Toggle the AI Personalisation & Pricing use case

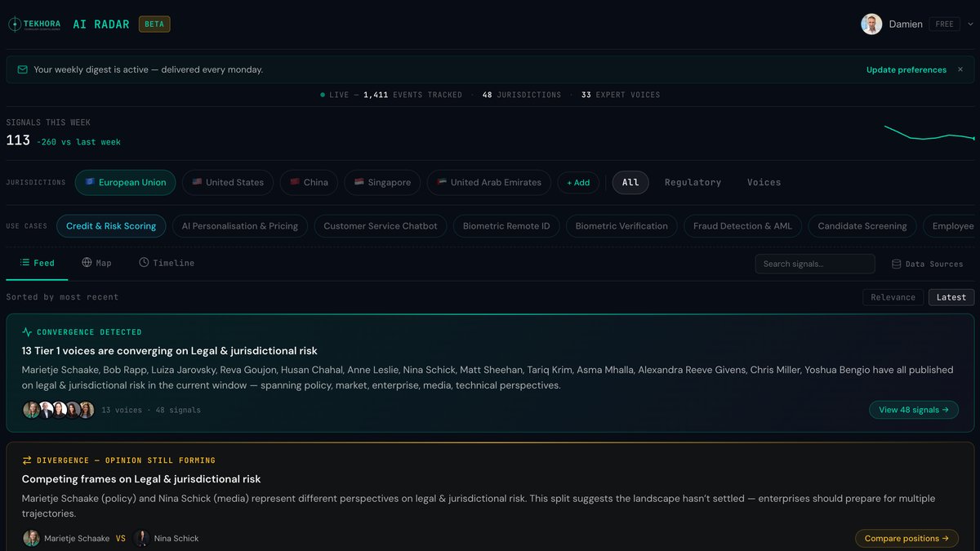[239, 225]
